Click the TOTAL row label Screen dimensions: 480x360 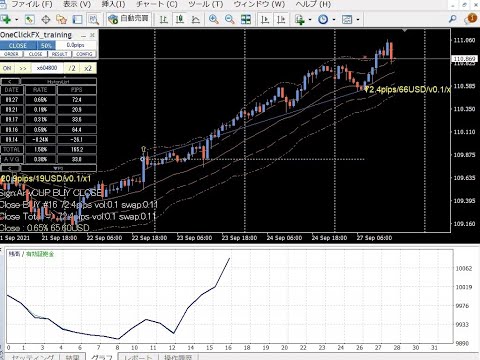click(x=12, y=150)
